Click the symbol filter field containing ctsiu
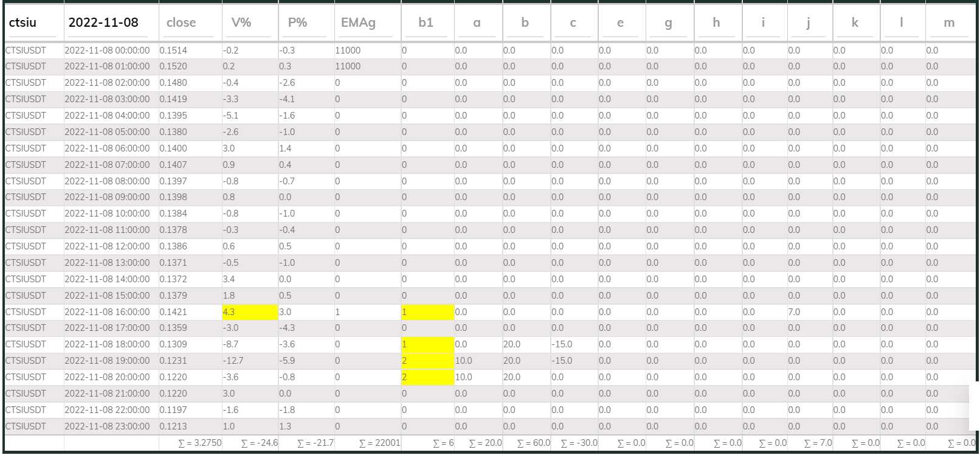 coord(33,23)
